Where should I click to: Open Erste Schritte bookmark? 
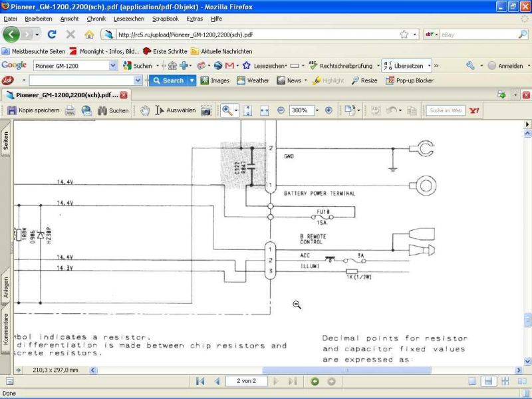(165, 51)
